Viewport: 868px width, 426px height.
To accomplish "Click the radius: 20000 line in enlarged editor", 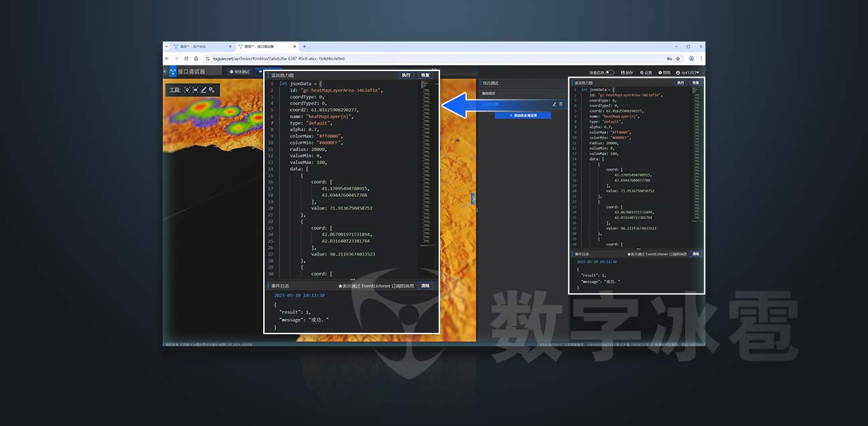I will (308, 149).
